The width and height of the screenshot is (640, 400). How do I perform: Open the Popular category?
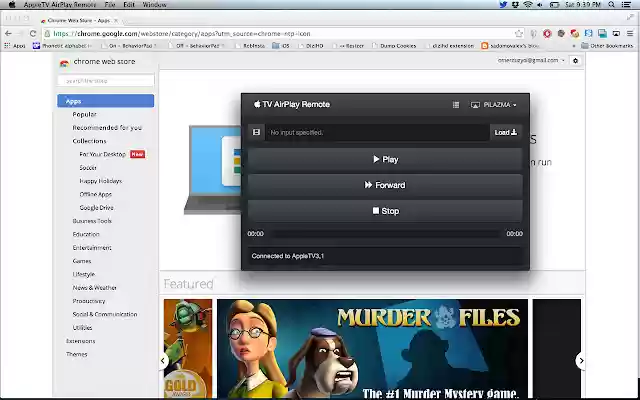click(84, 114)
